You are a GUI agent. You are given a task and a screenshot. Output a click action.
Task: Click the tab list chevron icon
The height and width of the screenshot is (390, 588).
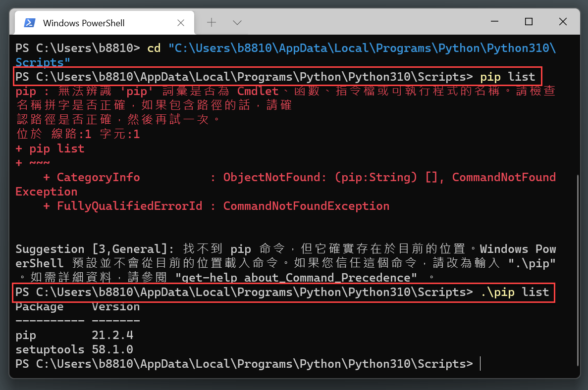pos(237,22)
